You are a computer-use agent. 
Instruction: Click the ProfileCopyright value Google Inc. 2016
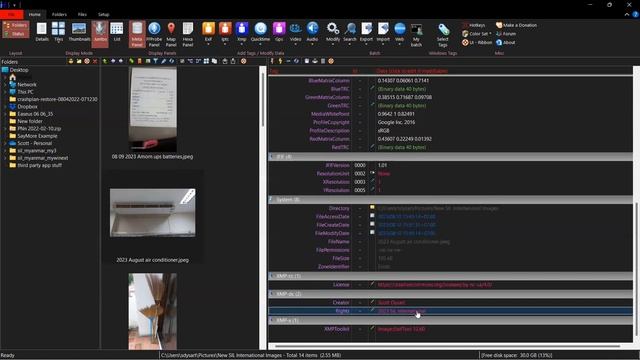(396, 122)
